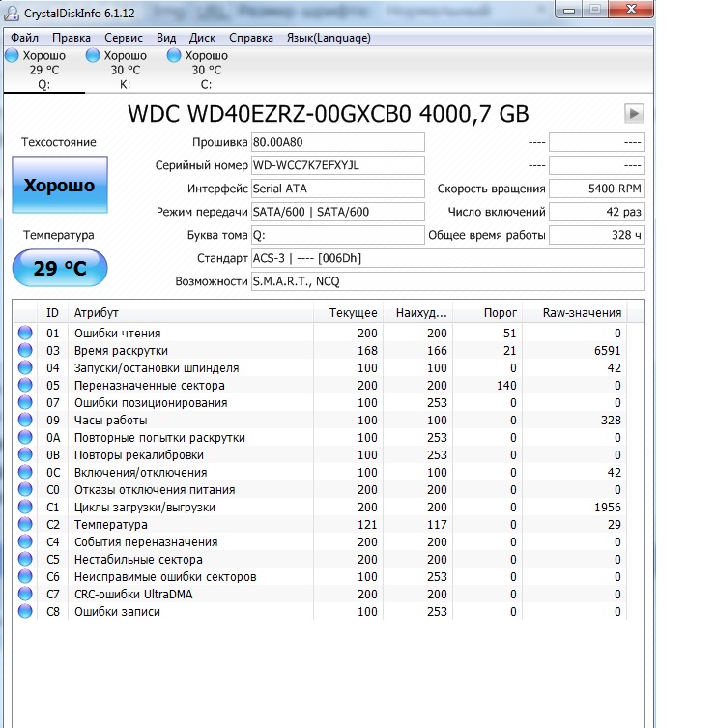Click status orb of 0C Включения/отключения

pos(25,472)
